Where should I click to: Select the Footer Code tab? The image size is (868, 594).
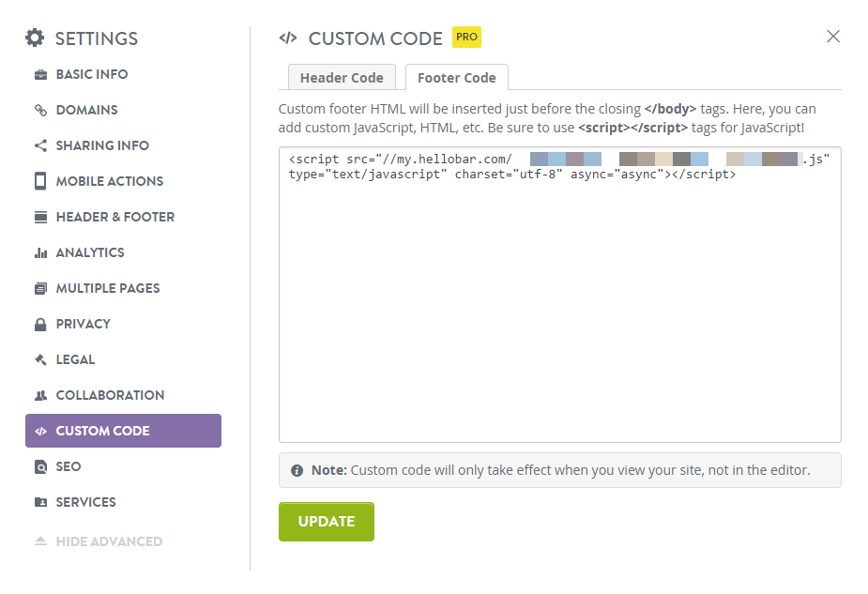click(x=457, y=78)
